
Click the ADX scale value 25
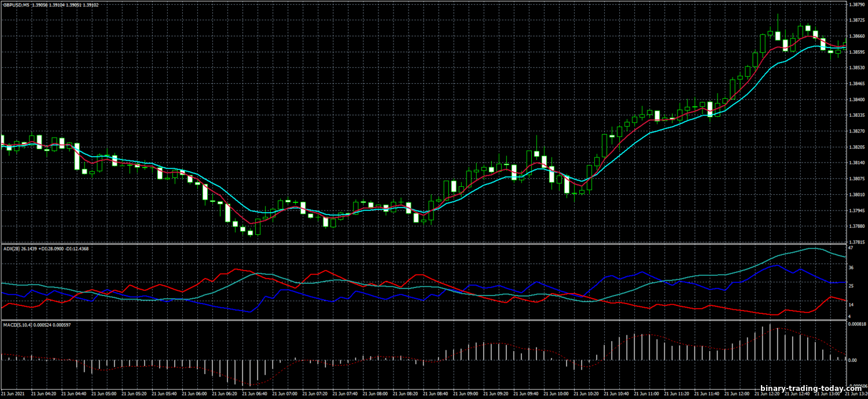[851, 286]
